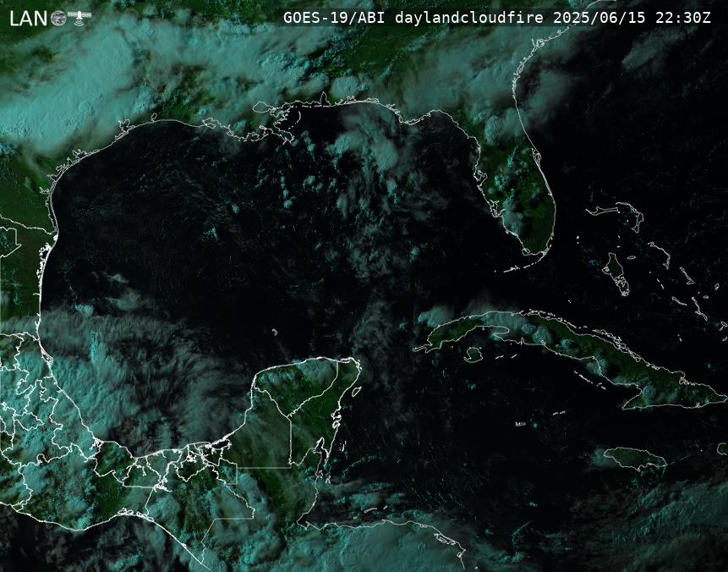Click the 'GOES-19/ABI' label text
The image size is (728, 572).
pyautogui.click(x=334, y=18)
